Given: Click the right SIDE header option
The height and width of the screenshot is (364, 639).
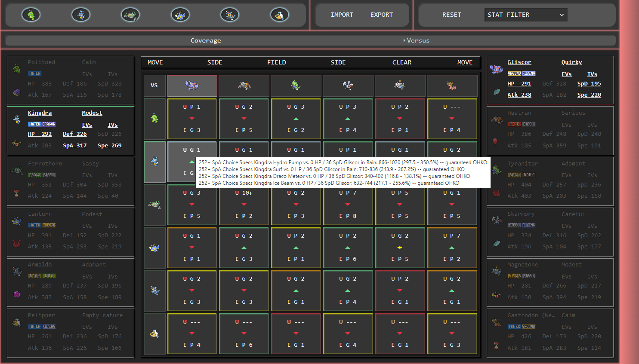Looking at the screenshot, I should (338, 62).
